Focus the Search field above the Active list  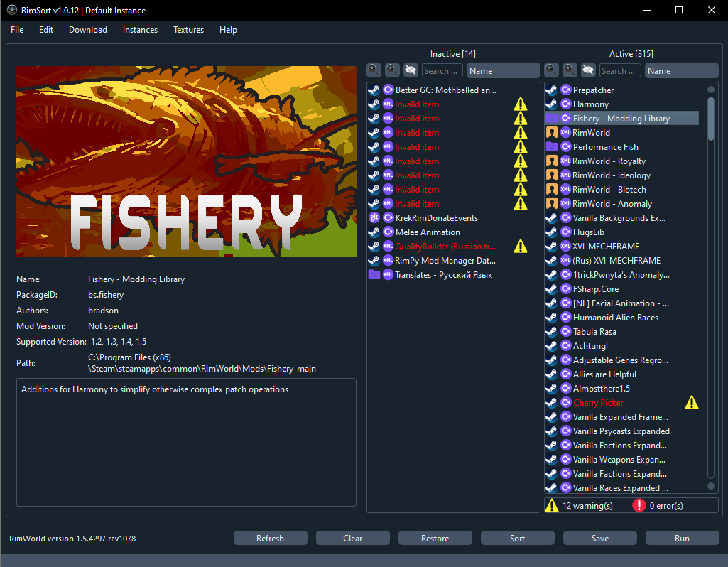(x=620, y=70)
